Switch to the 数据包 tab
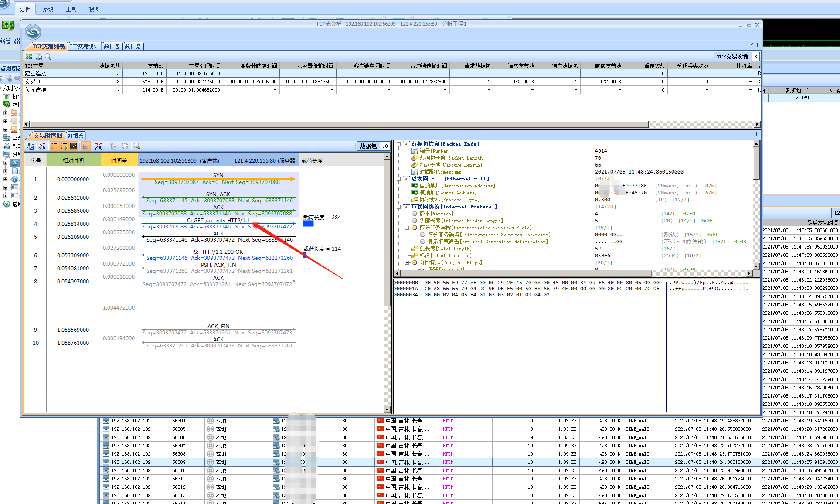840x504 pixels. point(112,46)
